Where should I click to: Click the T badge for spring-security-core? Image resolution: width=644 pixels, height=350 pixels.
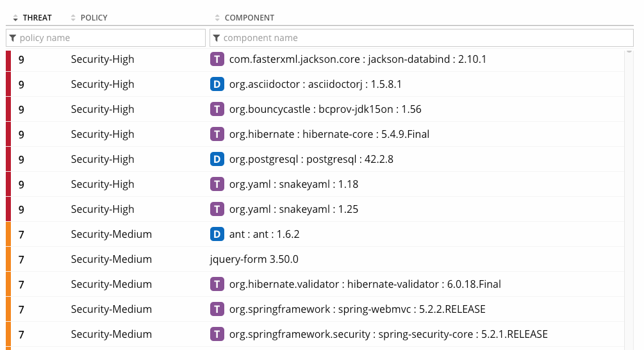[217, 335]
